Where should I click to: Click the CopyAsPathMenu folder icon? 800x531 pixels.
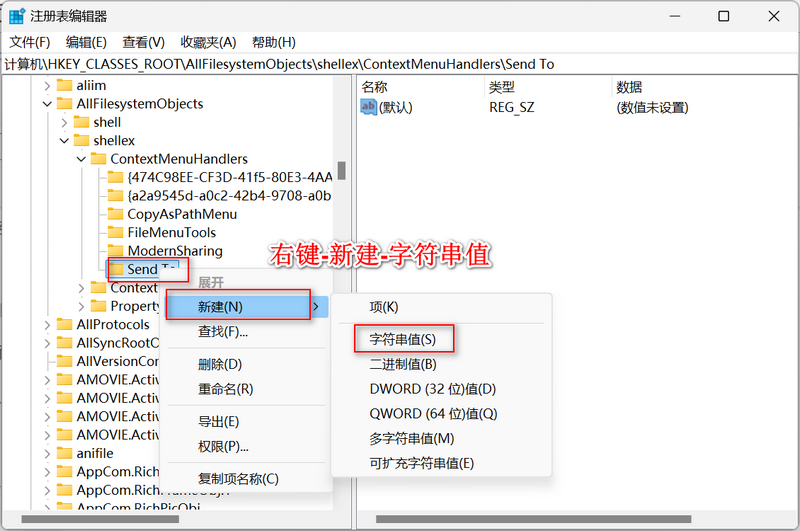(115, 214)
